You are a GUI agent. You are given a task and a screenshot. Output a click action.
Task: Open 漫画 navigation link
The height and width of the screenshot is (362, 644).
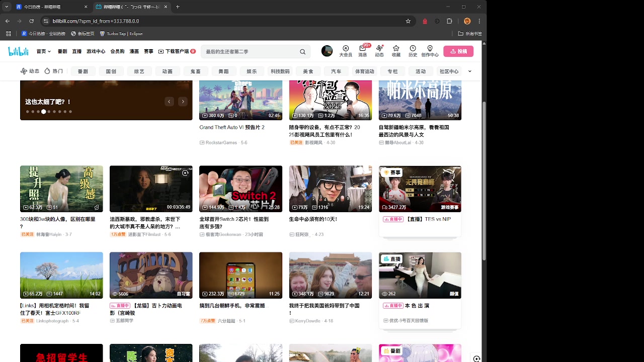coord(134,51)
